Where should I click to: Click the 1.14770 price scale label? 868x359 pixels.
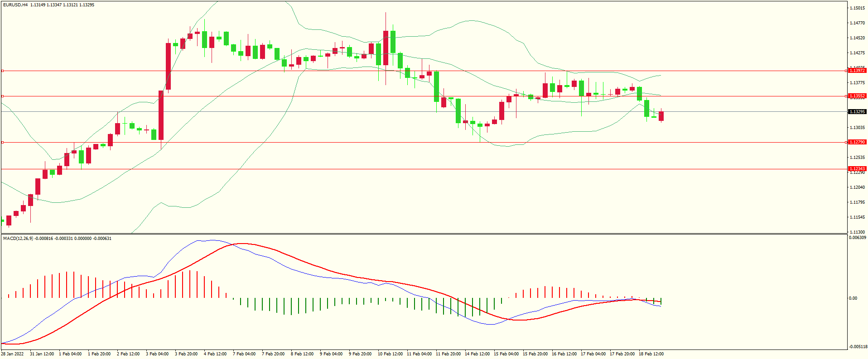pyautogui.click(x=857, y=23)
